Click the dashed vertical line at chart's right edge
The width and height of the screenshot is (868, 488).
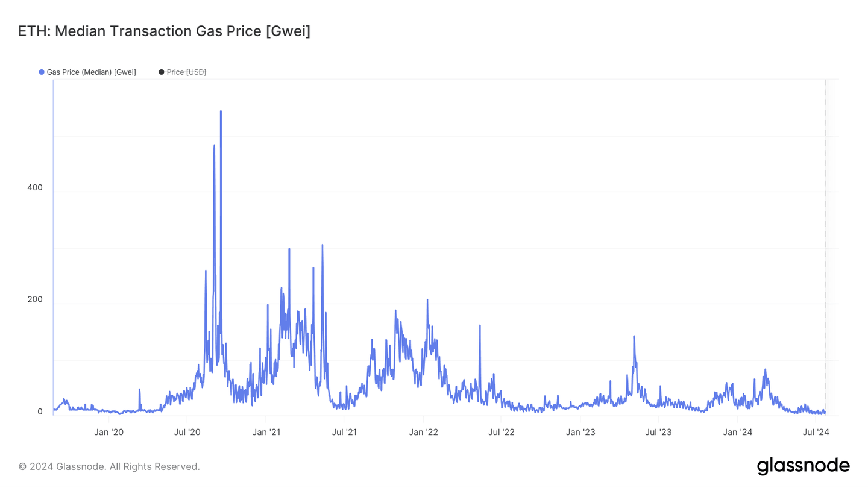coord(825,241)
